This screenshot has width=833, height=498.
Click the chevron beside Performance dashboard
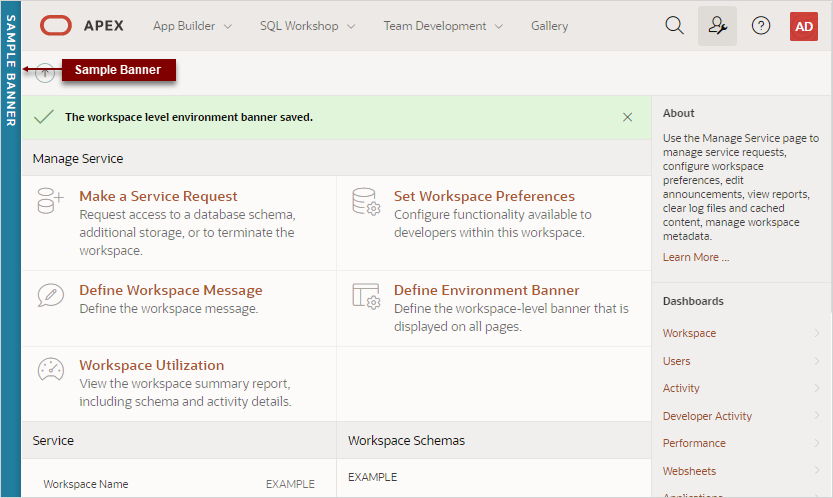(817, 442)
